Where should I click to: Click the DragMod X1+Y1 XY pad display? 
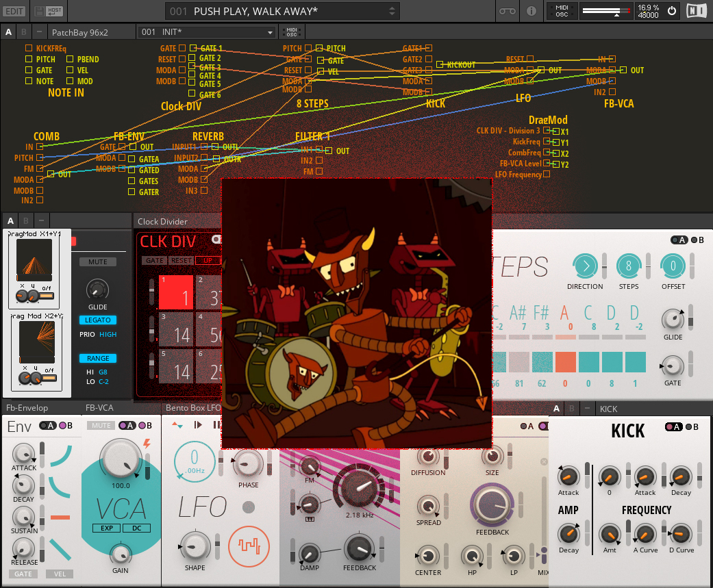coord(34,259)
